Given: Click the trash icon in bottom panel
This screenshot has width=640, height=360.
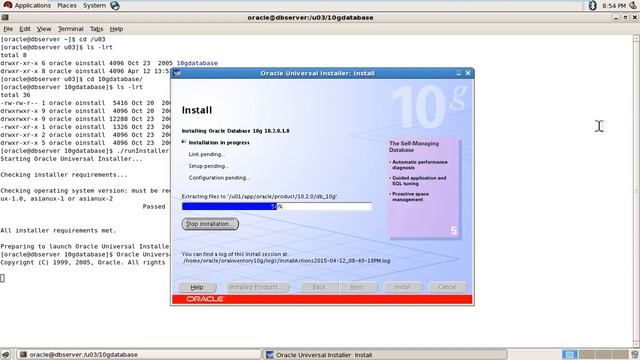Looking at the screenshot, I should point(635,354).
